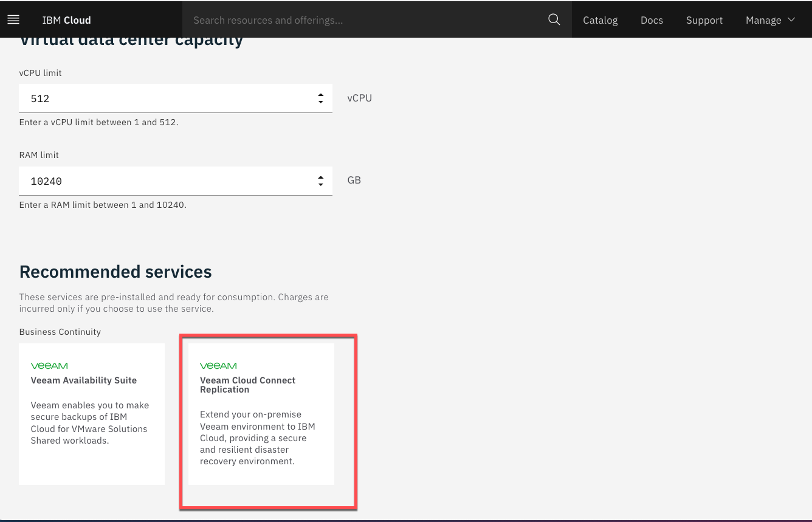
Task: Expand the Manage dropdown menu
Action: (x=763, y=20)
